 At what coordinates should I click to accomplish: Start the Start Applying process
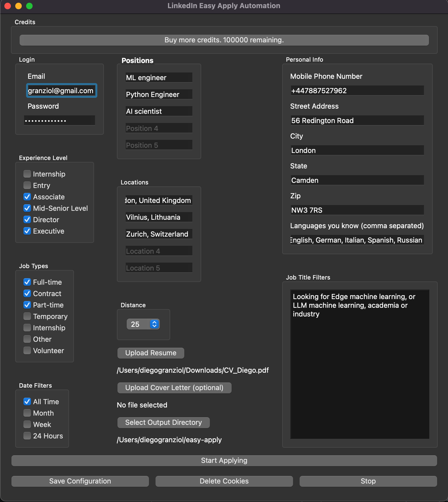click(x=224, y=460)
